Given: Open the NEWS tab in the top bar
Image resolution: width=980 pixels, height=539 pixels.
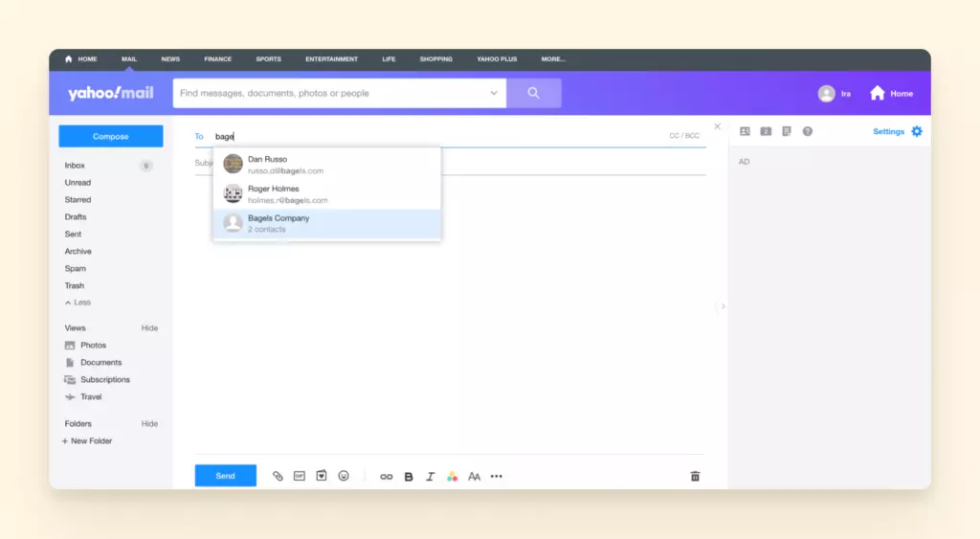Looking at the screenshot, I should [x=170, y=58].
